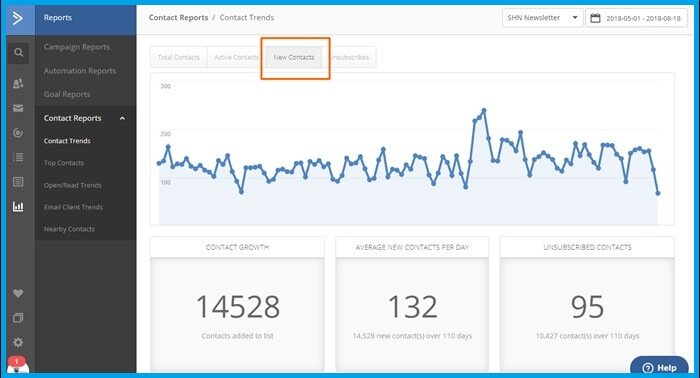The height and width of the screenshot is (378, 700).
Task: Click '10,427 contact(s) over 110 days' text
Action: (x=588, y=336)
